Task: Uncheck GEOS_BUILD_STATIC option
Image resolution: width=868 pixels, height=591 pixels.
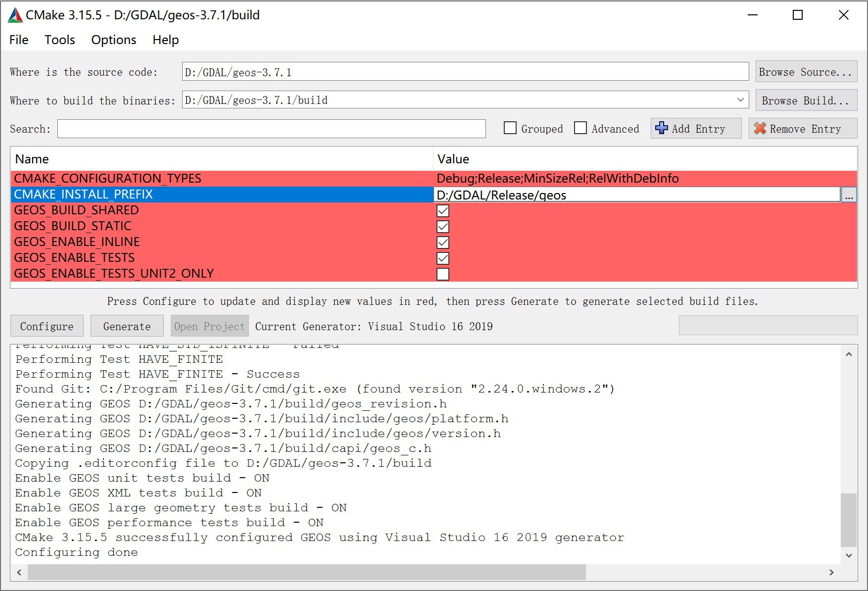Action: tap(443, 227)
